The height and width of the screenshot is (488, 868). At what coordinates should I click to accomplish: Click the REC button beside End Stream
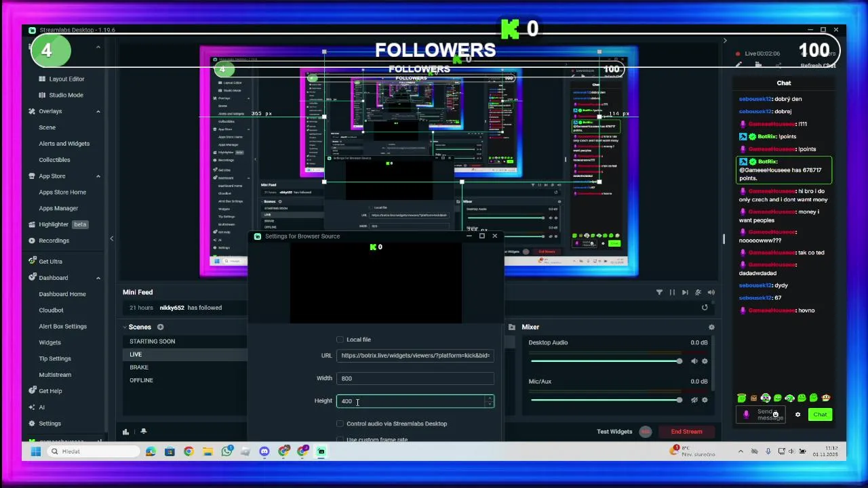coord(646,432)
